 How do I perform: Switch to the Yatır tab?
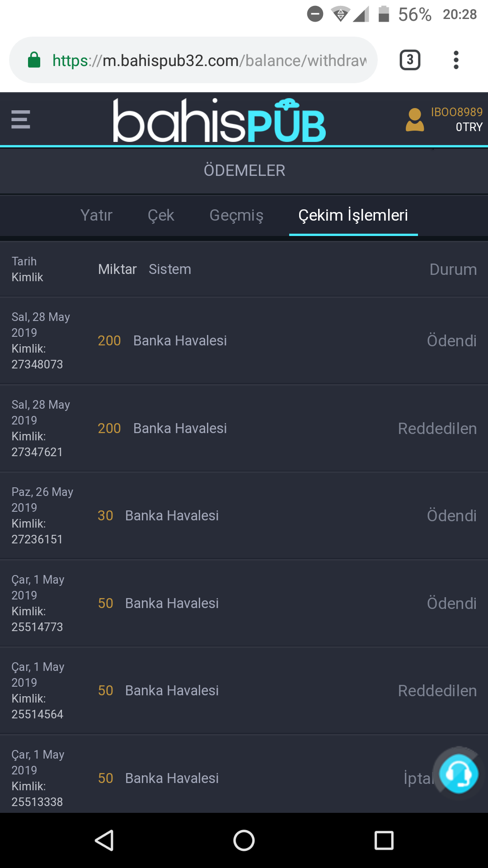(x=96, y=215)
